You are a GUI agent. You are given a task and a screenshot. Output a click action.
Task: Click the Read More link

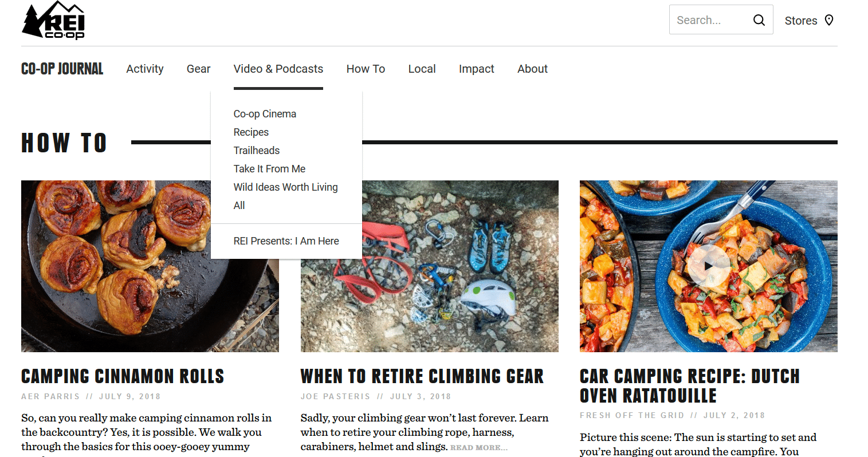tap(478, 448)
